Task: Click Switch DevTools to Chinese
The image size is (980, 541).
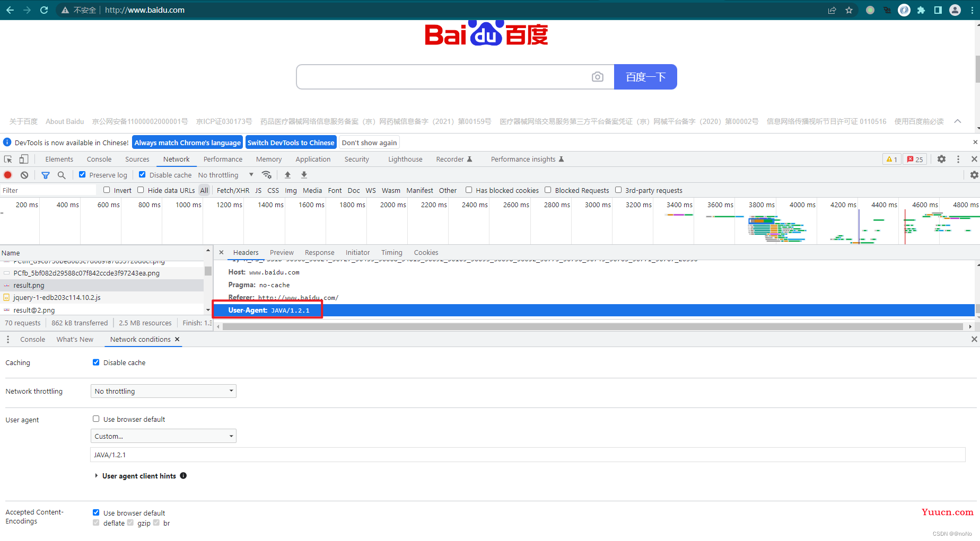Action: pos(291,143)
